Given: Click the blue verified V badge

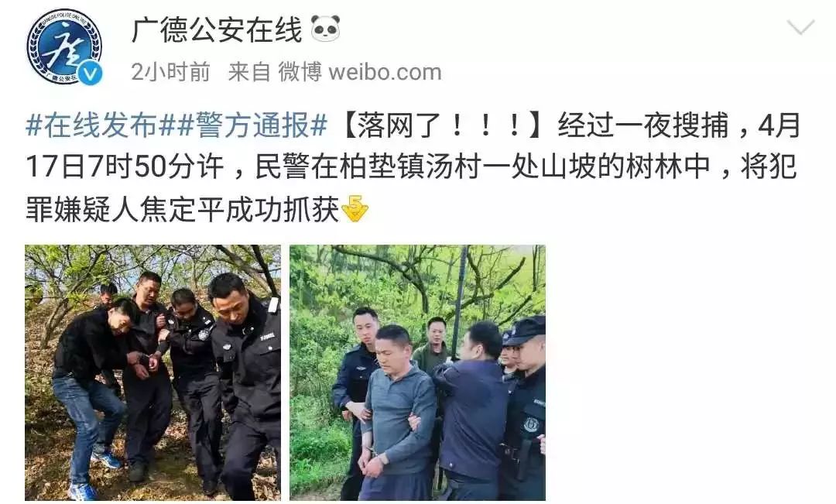Looking at the screenshot, I should pos(90,73).
